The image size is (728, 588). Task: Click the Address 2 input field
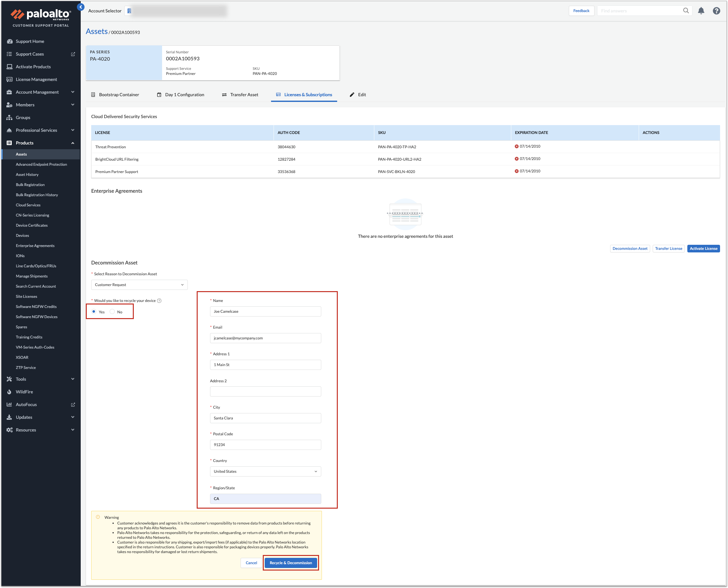[265, 391]
